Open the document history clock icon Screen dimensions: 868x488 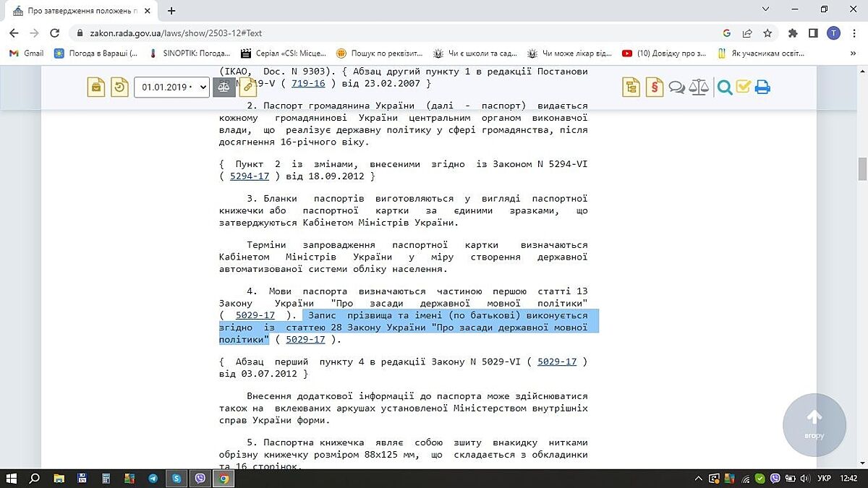[119, 87]
